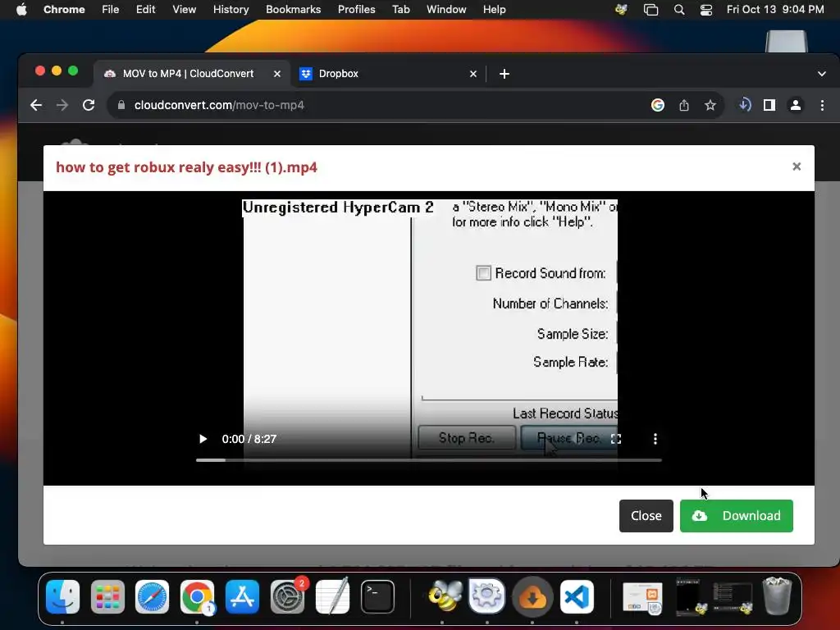Viewport: 840px width, 630px height.
Task: Click the bee icon in menu bar
Action: tap(622, 9)
